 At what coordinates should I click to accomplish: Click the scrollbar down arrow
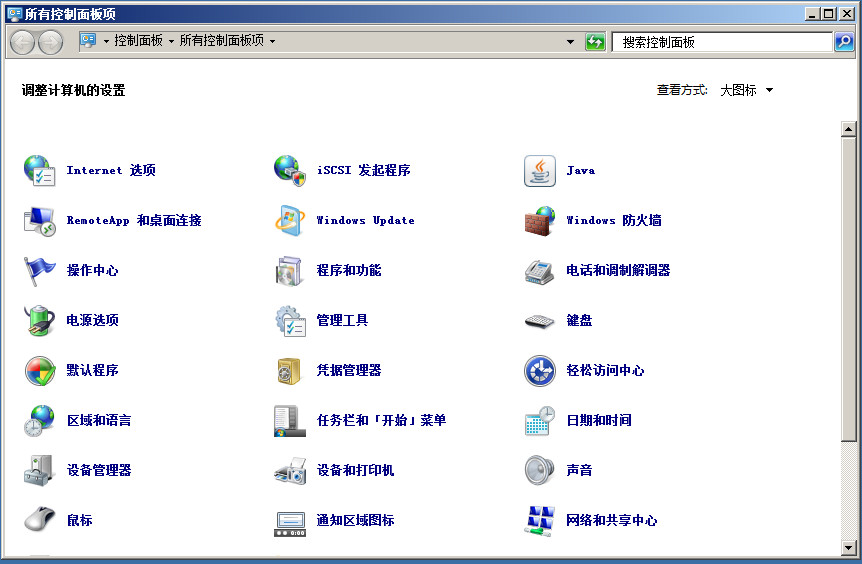pos(848,548)
